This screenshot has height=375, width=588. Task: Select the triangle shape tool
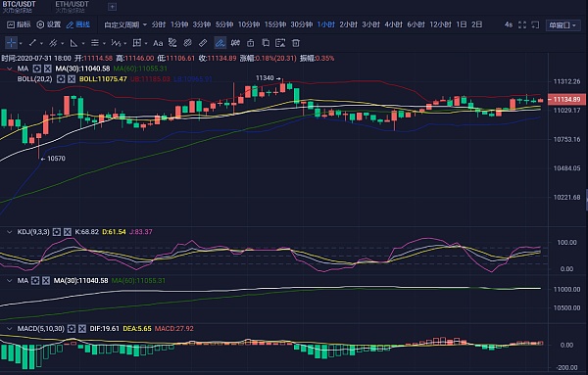click(x=73, y=43)
